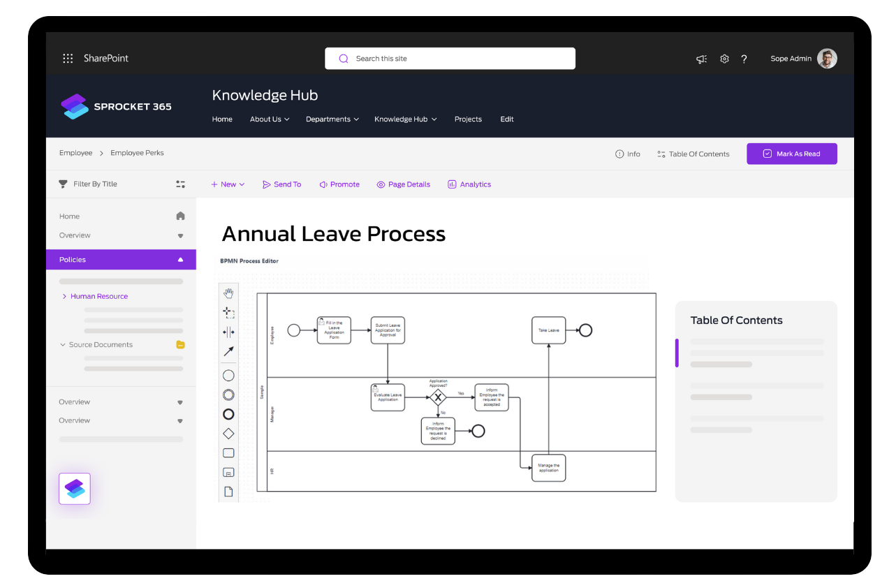896x588 pixels.
Task: Select the hand tool in the BPMN editor
Action: [228, 293]
